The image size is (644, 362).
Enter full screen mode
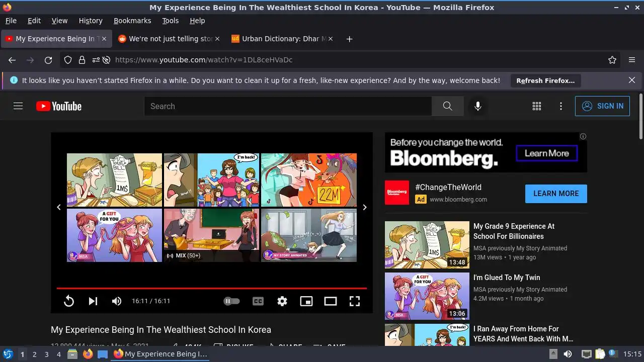355,301
